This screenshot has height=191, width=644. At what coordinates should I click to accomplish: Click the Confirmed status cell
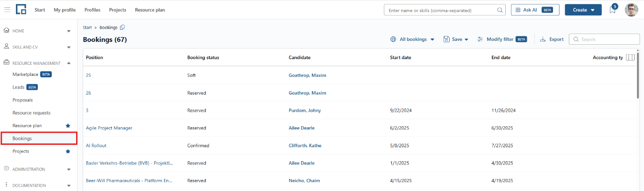[198, 146]
